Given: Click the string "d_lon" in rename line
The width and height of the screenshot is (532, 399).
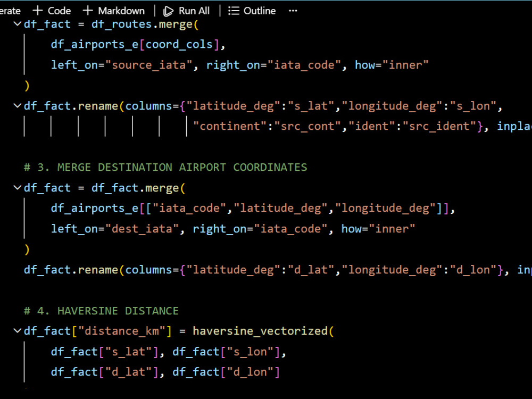Looking at the screenshot, I should coord(473,270).
